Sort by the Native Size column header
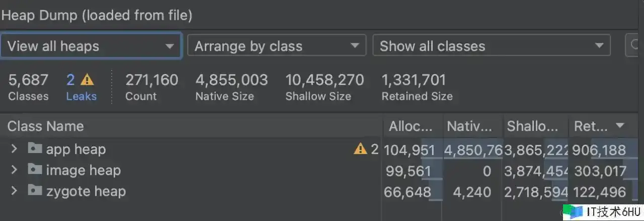 coord(471,126)
